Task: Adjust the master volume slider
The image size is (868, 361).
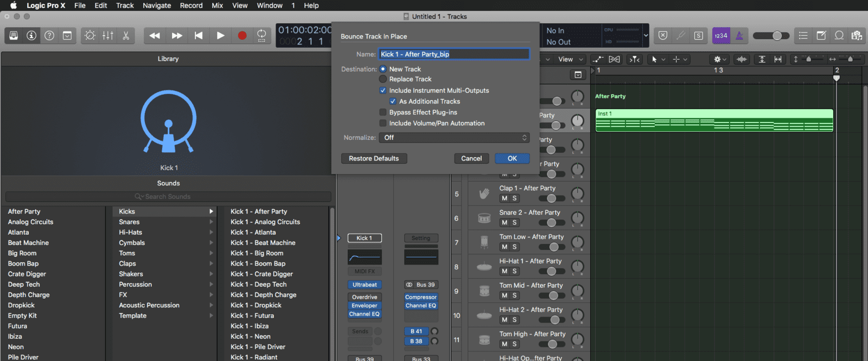Action: (777, 36)
